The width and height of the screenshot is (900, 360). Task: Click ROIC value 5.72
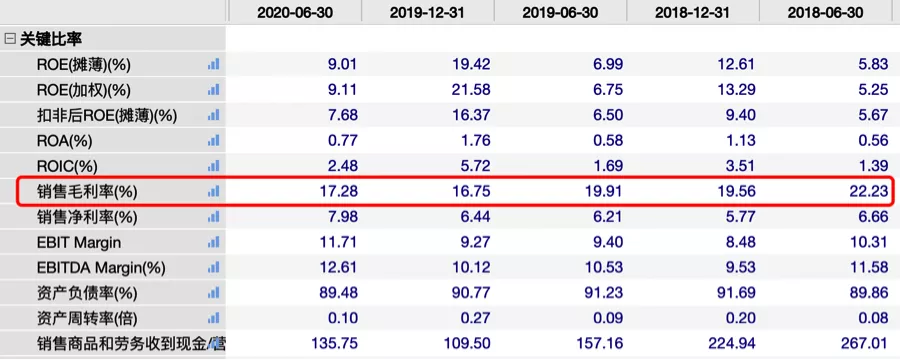[x=475, y=165]
